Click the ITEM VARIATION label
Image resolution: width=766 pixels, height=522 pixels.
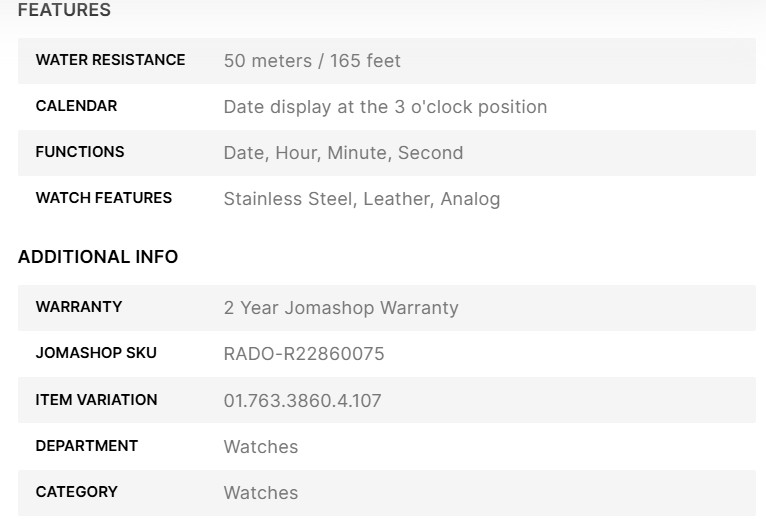pos(96,400)
